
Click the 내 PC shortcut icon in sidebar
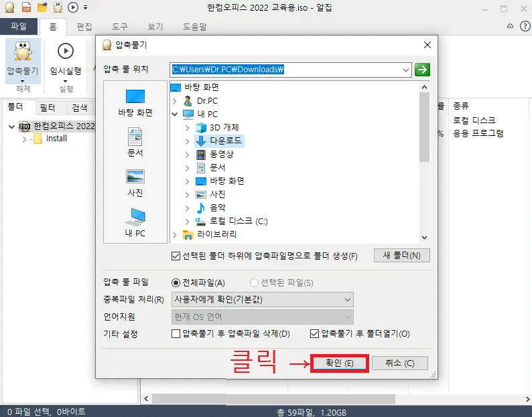[x=135, y=217]
